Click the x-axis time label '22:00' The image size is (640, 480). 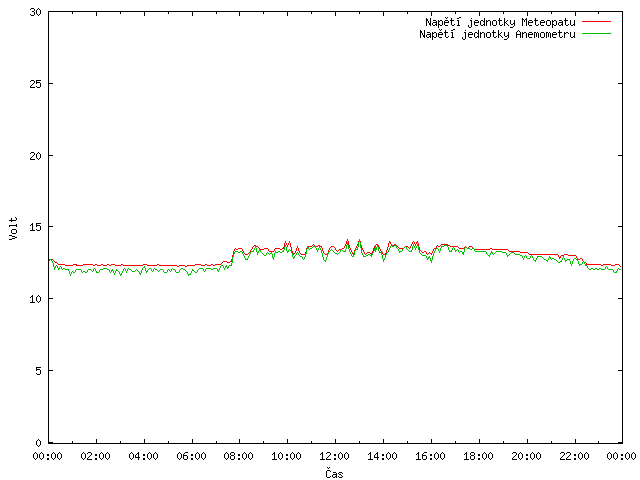(x=574, y=456)
